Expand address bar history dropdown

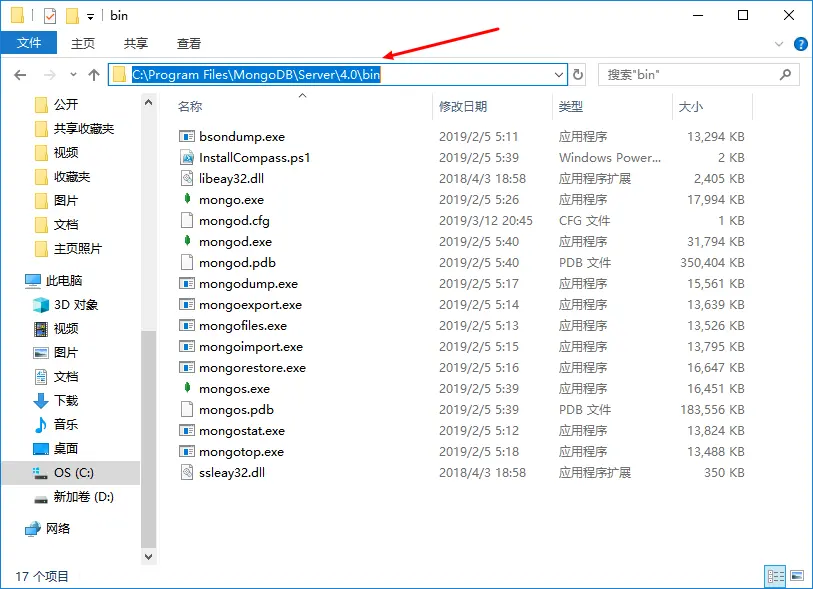[x=559, y=75]
